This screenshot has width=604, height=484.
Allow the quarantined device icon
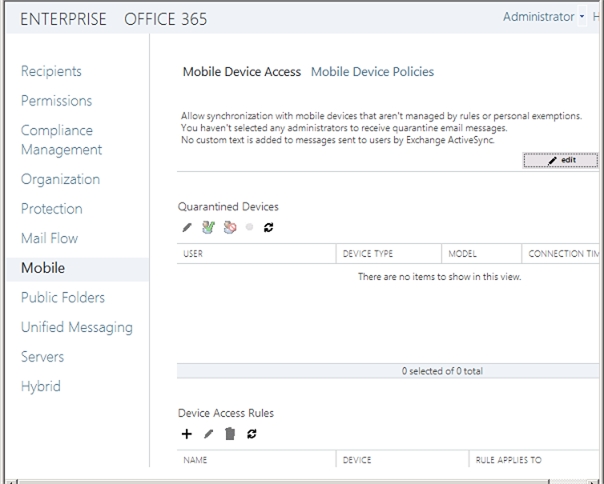[x=208, y=227]
